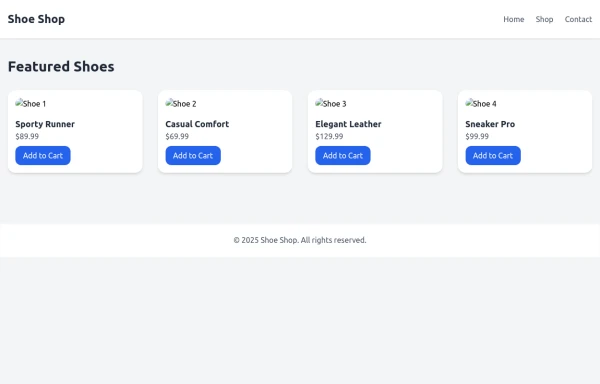Viewport: 600px width, 384px height.
Task: Select the Sporty Runner product title
Action: [x=45, y=124]
